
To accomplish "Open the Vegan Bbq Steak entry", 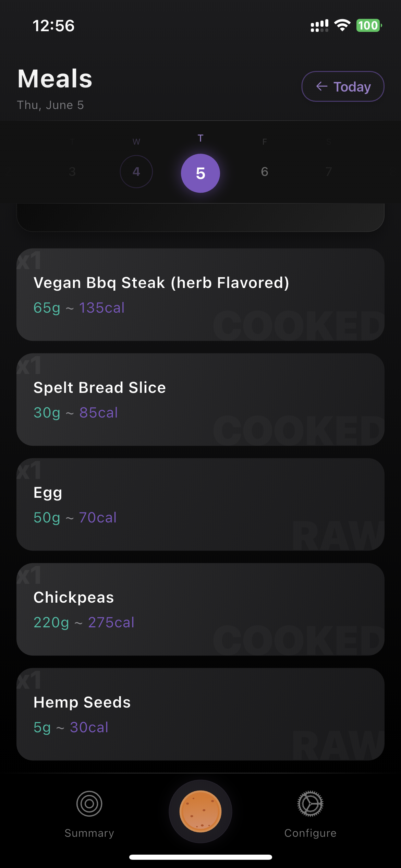I will coord(200,294).
